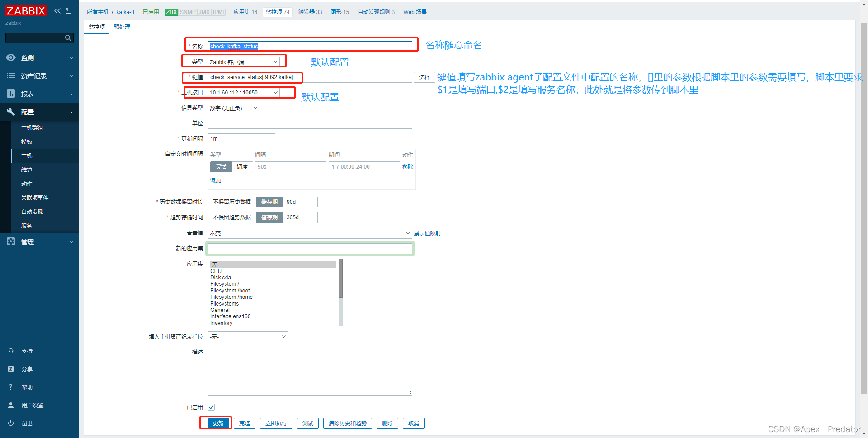
Task: Click the 删除 (Delete) button
Action: click(x=387, y=423)
